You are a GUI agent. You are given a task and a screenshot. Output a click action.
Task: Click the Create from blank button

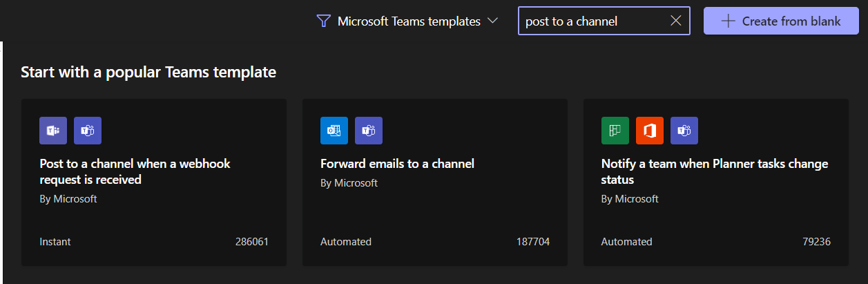[780, 21]
